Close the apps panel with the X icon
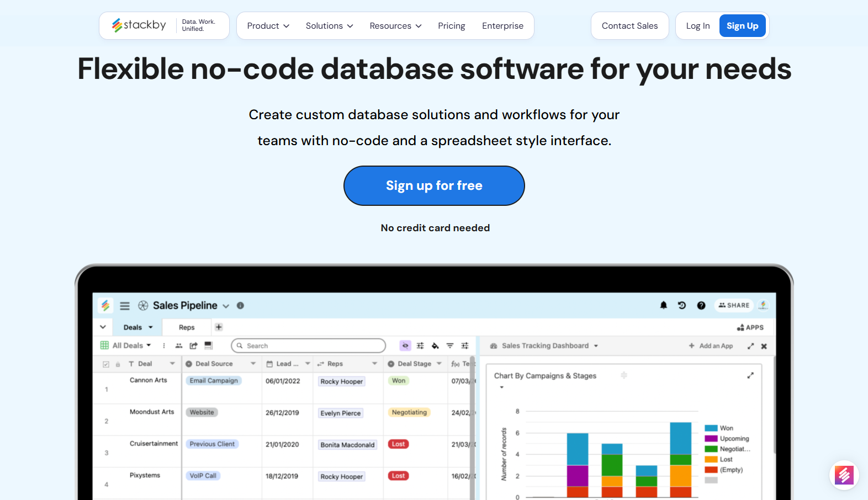 click(x=764, y=346)
